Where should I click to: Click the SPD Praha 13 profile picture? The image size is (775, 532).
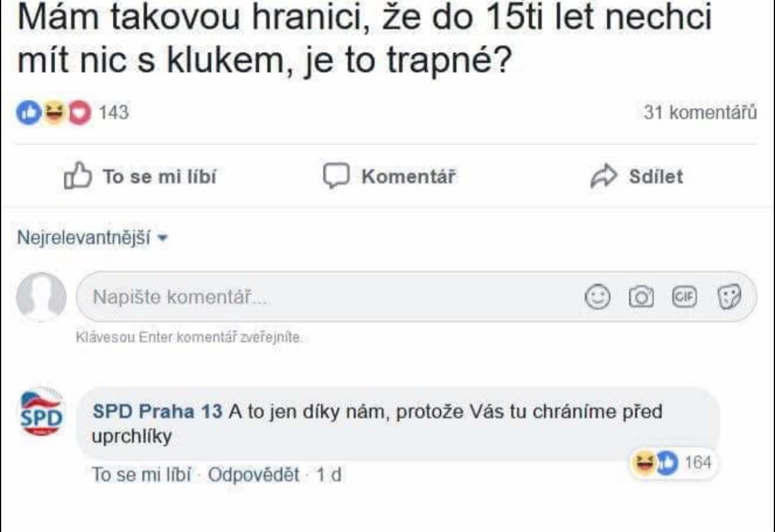click(x=41, y=412)
